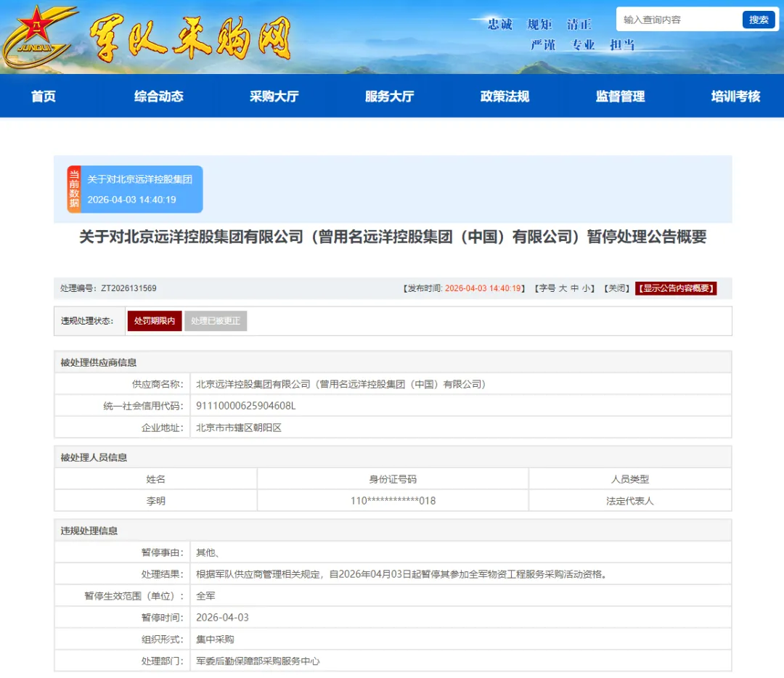Select the 处理已被更正 status badge

[x=215, y=320]
